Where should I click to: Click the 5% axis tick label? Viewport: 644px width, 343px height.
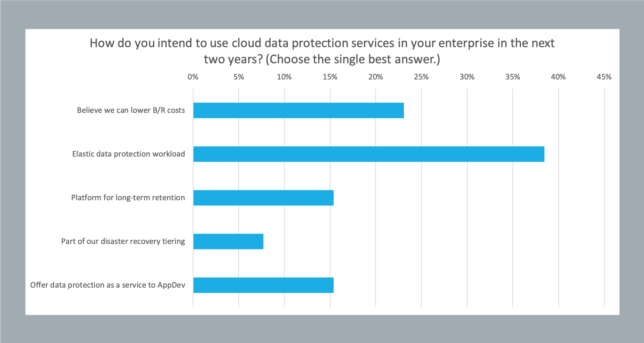[x=239, y=77]
